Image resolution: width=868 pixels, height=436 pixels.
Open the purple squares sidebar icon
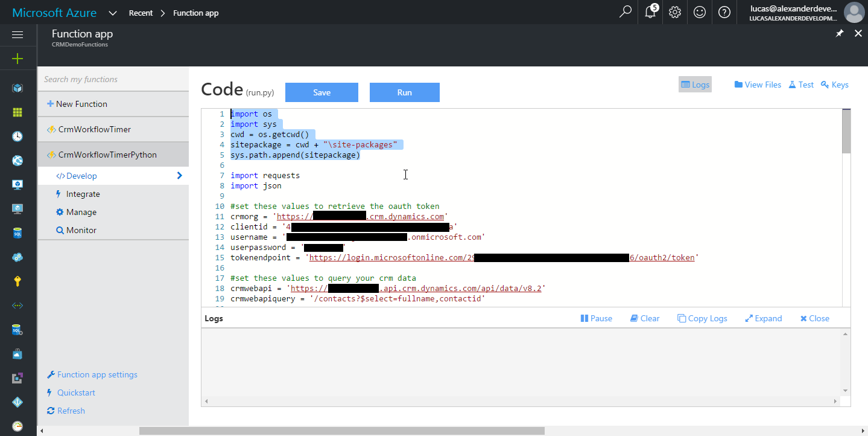(17, 378)
